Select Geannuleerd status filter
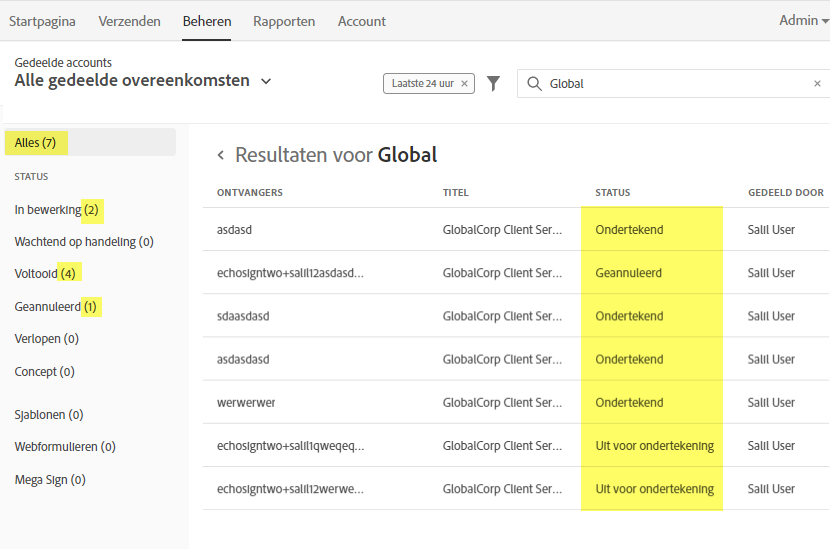This screenshot has width=830, height=549. click(55, 307)
